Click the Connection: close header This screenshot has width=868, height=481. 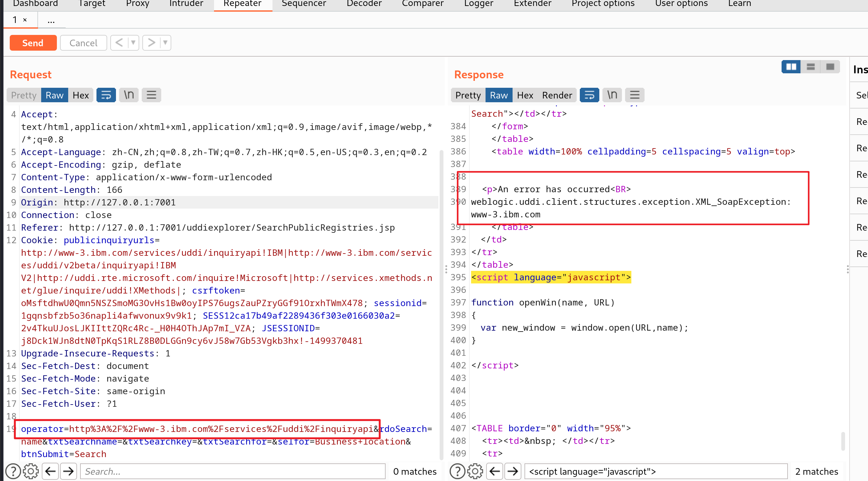pos(66,215)
